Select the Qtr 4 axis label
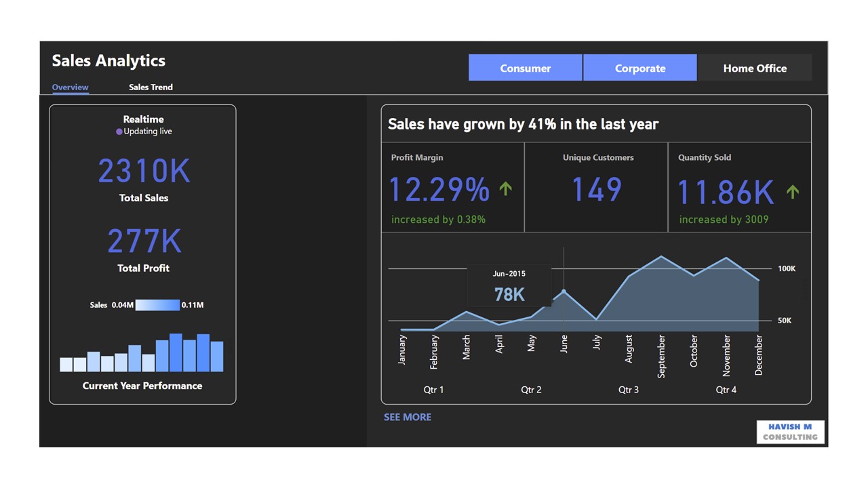Viewport: 868px width, 488px height. (x=726, y=390)
